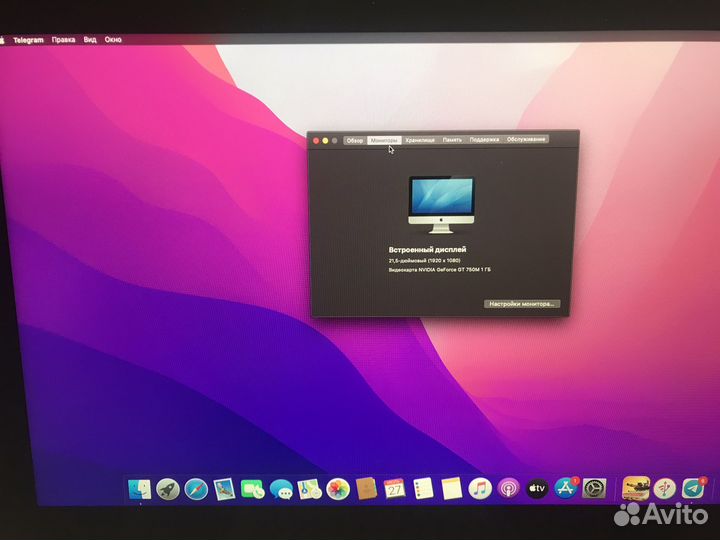Click the 21,5-дюймовый (1920 x 1080) text

pos(425,261)
